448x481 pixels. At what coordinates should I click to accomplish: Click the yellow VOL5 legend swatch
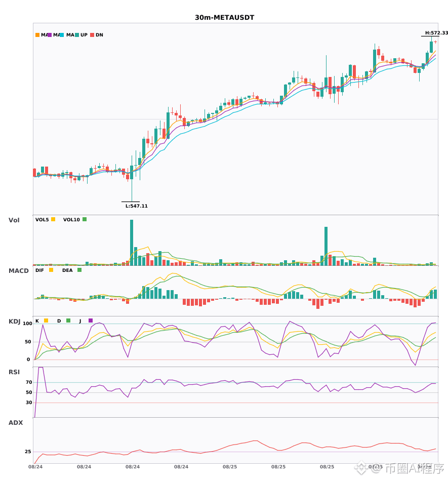point(53,219)
